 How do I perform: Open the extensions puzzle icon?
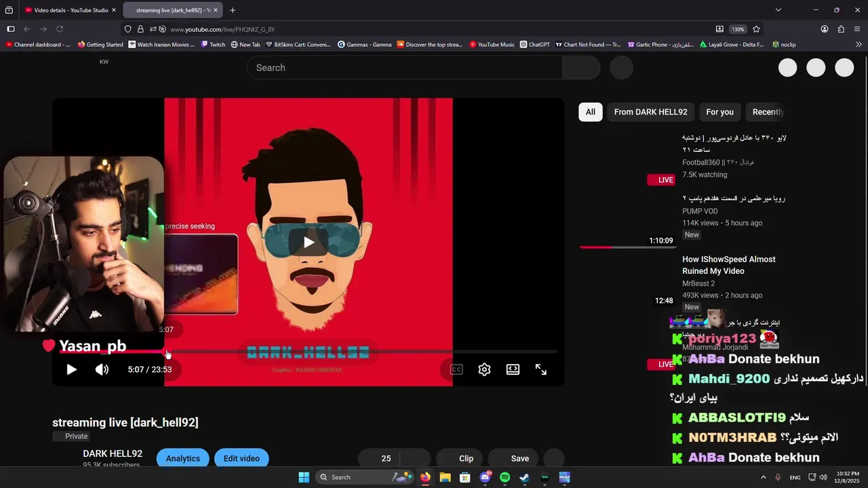[841, 29]
